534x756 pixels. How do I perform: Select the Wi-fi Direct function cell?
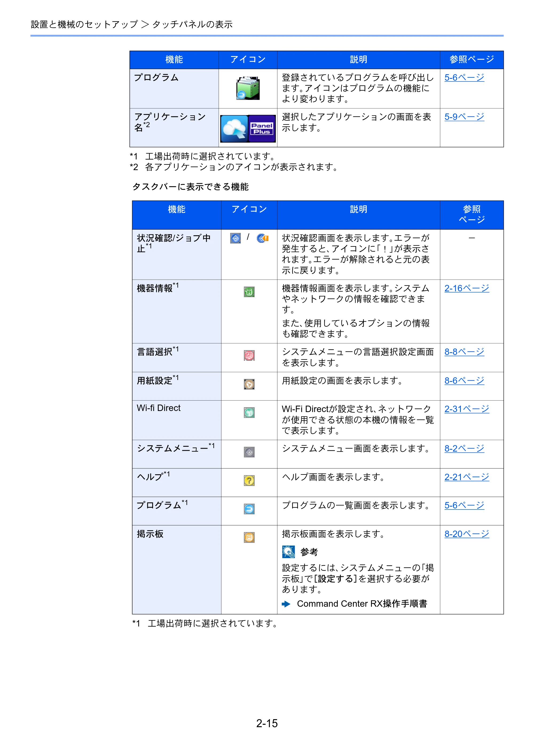177,420
